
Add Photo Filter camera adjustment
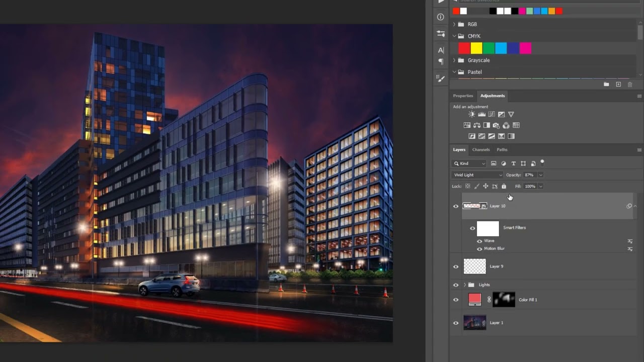pos(496,125)
